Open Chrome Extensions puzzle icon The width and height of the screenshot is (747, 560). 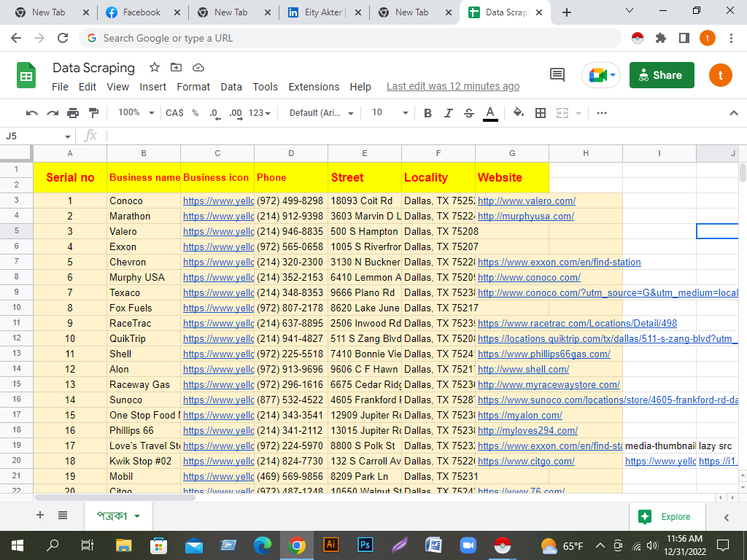pos(661,38)
